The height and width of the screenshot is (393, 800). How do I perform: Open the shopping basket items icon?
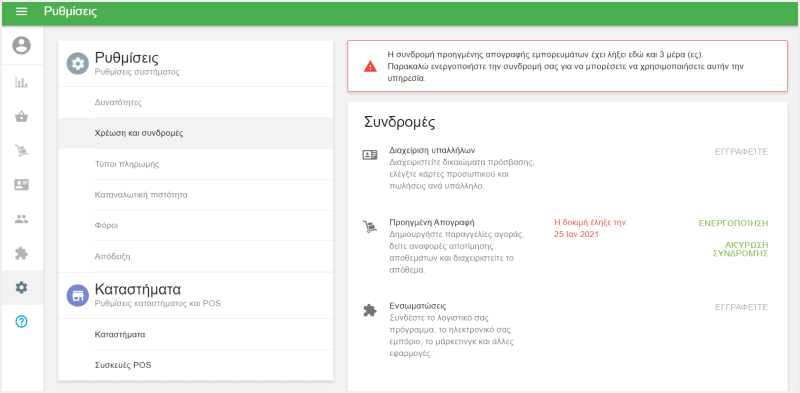[21, 117]
